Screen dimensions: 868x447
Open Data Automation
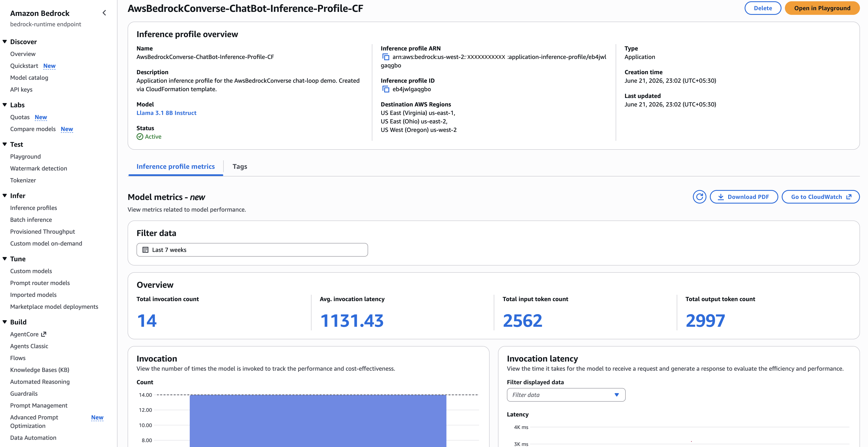pos(33,437)
